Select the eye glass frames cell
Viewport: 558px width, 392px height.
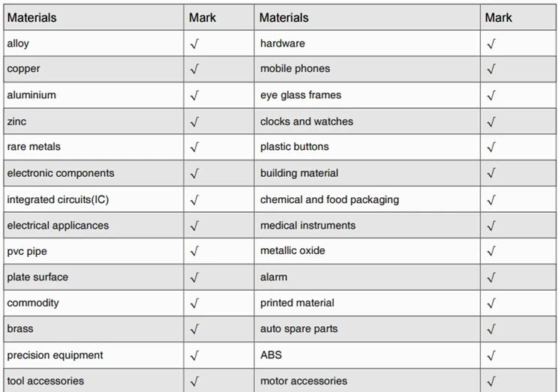click(x=301, y=95)
